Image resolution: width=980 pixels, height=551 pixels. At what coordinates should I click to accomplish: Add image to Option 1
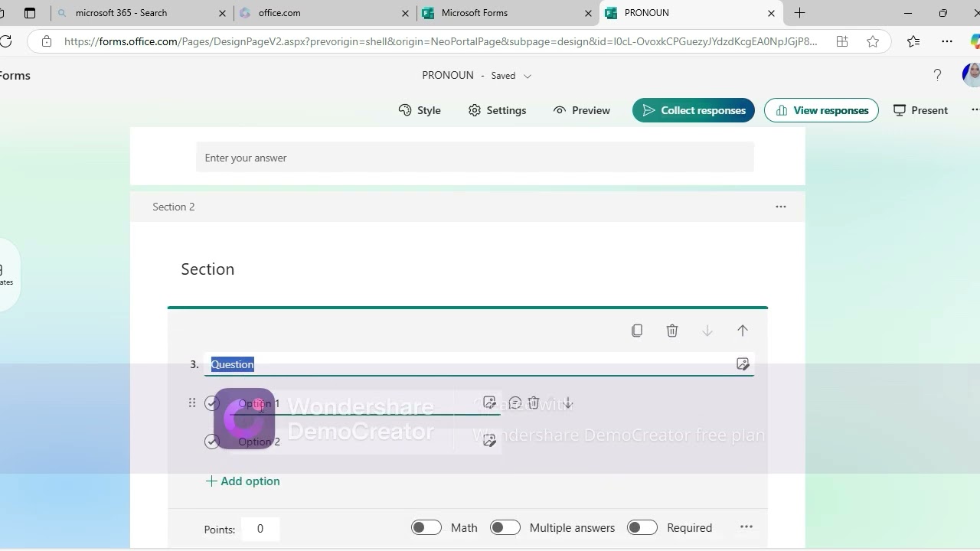(490, 403)
